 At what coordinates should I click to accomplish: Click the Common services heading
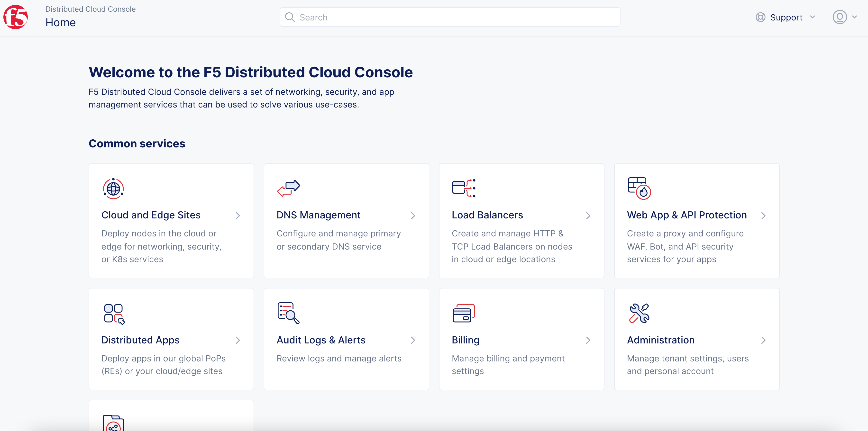pyautogui.click(x=137, y=144)
